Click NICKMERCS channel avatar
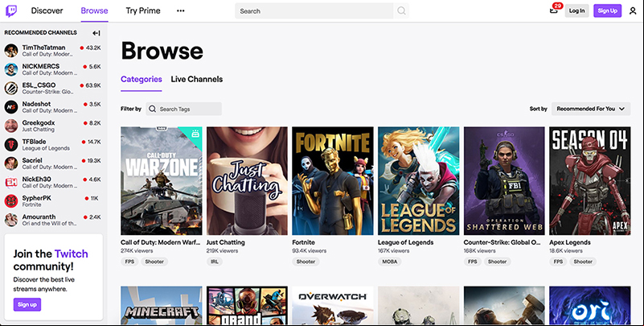 click(x=11, y=69)
